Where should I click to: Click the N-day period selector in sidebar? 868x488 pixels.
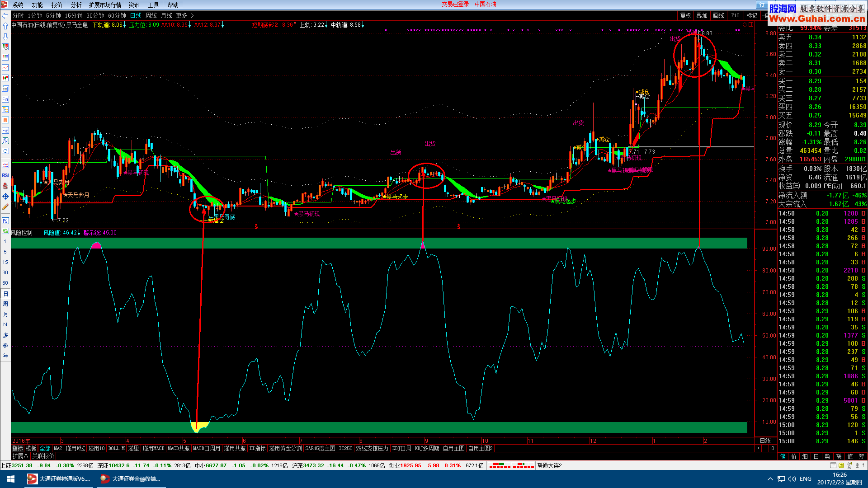point(5,324)
